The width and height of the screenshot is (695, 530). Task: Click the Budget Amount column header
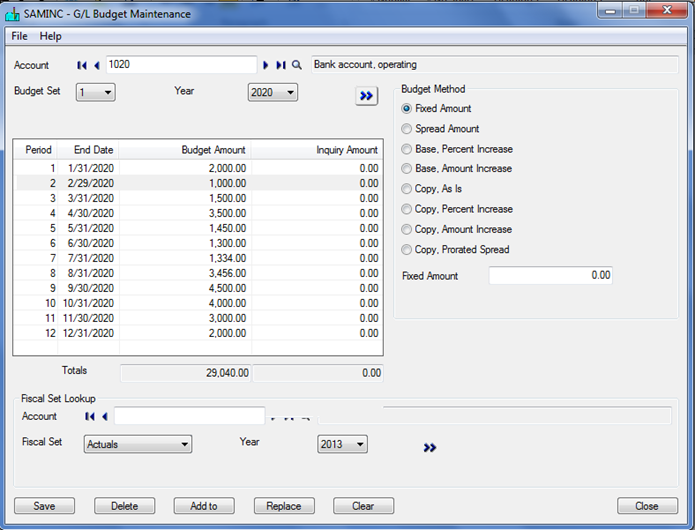185,150
